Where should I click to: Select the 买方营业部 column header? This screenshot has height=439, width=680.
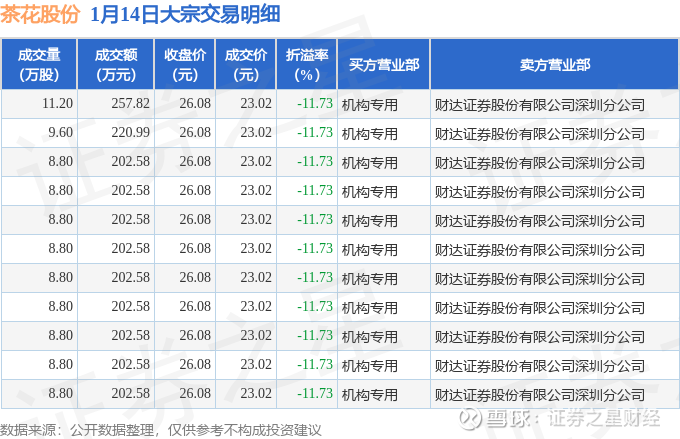pyautogui.click(x=384, y=64)
